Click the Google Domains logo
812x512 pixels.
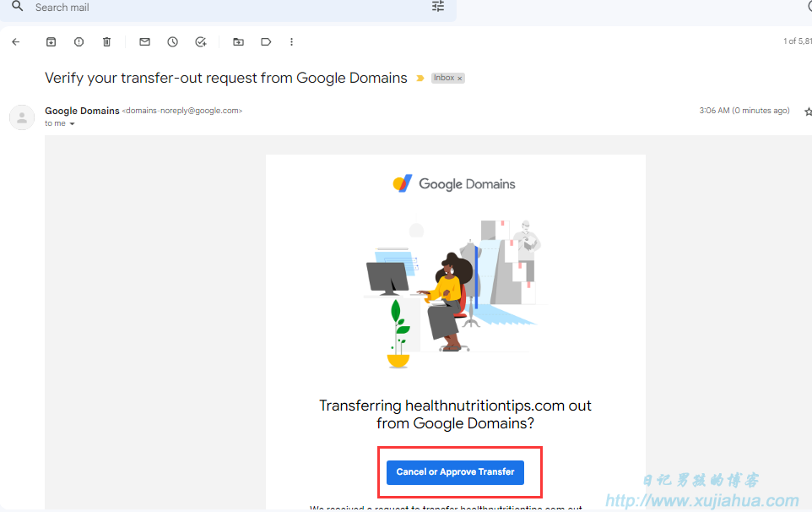[x=454, y=184]
